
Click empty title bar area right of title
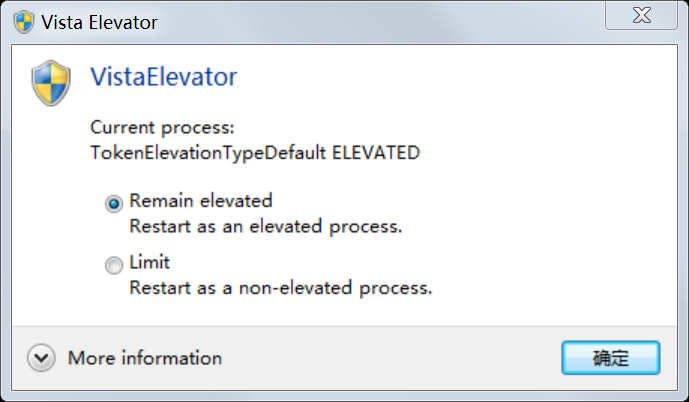tap(380, 21)
